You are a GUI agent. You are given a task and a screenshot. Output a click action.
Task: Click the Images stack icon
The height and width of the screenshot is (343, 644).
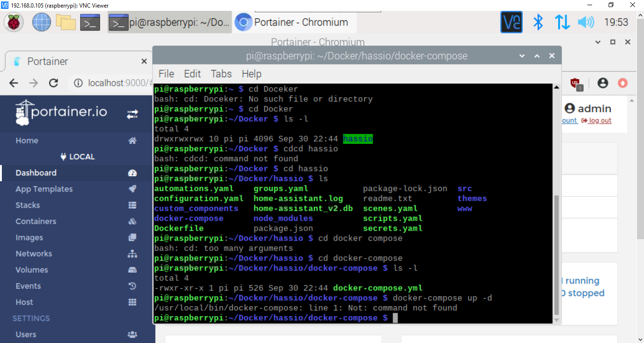point(133,237)
